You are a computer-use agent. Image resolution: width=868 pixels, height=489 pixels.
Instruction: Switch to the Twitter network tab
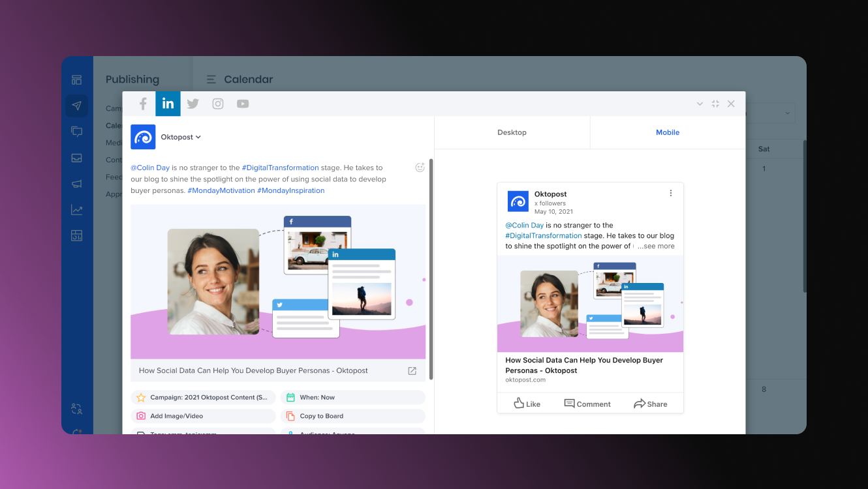pyautogui.click(x=193, y=104)
